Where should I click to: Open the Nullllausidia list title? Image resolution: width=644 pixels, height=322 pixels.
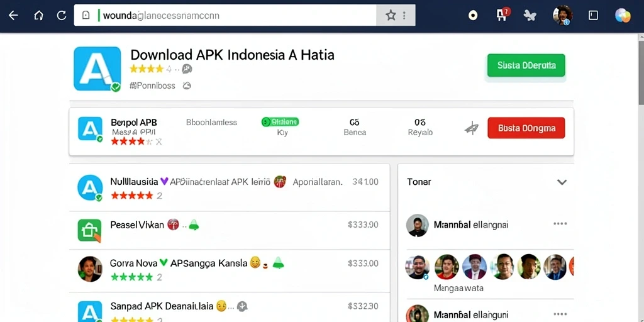(134, 182)
